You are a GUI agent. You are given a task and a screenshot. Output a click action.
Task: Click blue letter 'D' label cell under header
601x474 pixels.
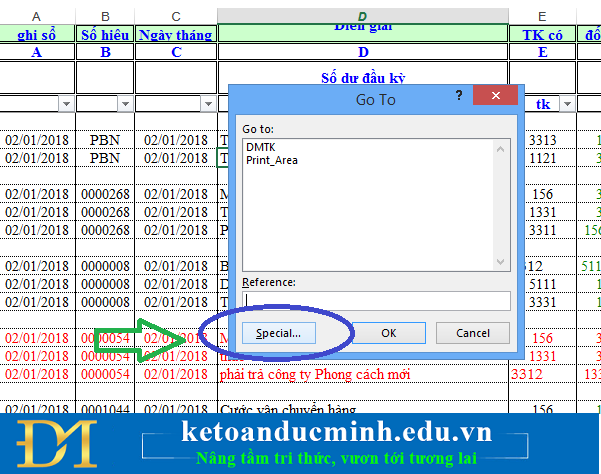[x=363, y=52]
